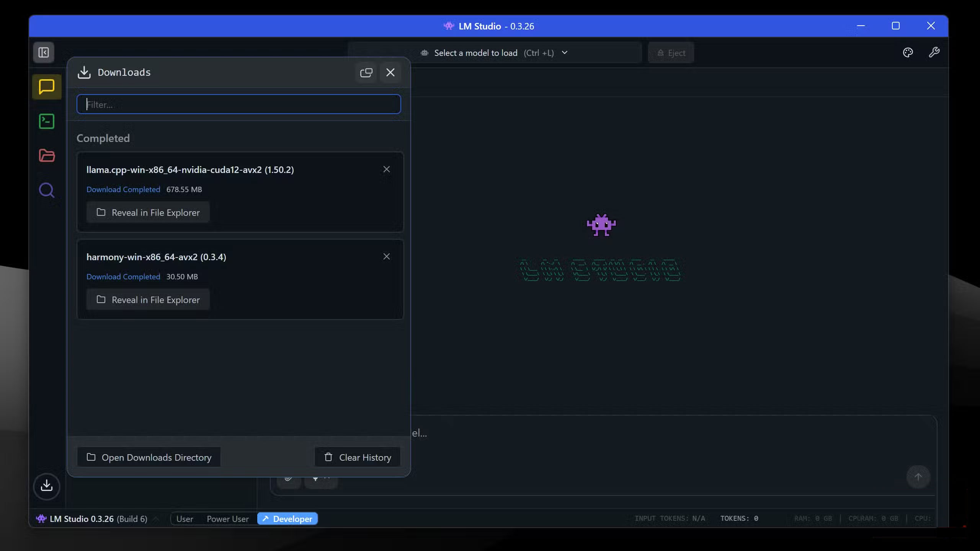The image size is (980, 551).
Task: Select the Developer mode tab
Action: click(x=287, y=518)
